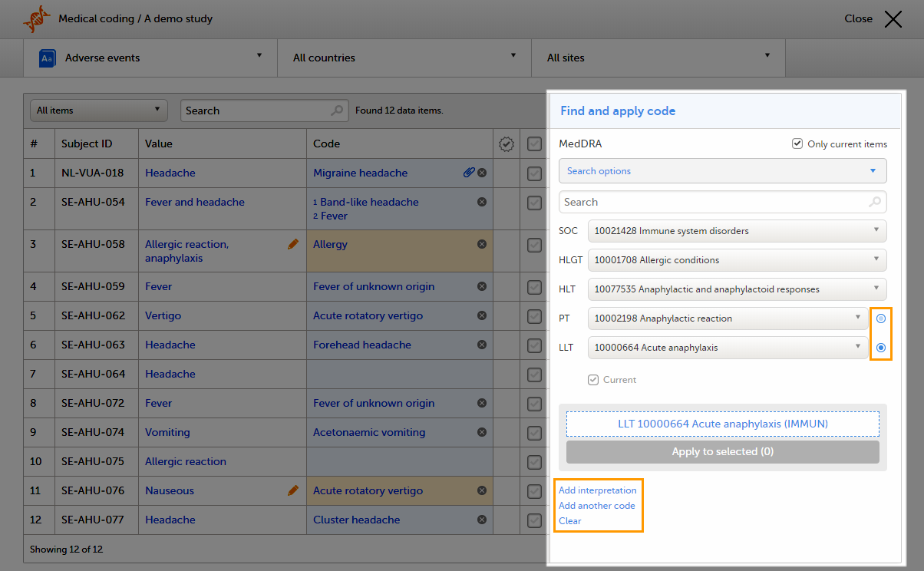Select the PT level radio button
Screen dimensions: 924x571
click(x=881, y=319)
